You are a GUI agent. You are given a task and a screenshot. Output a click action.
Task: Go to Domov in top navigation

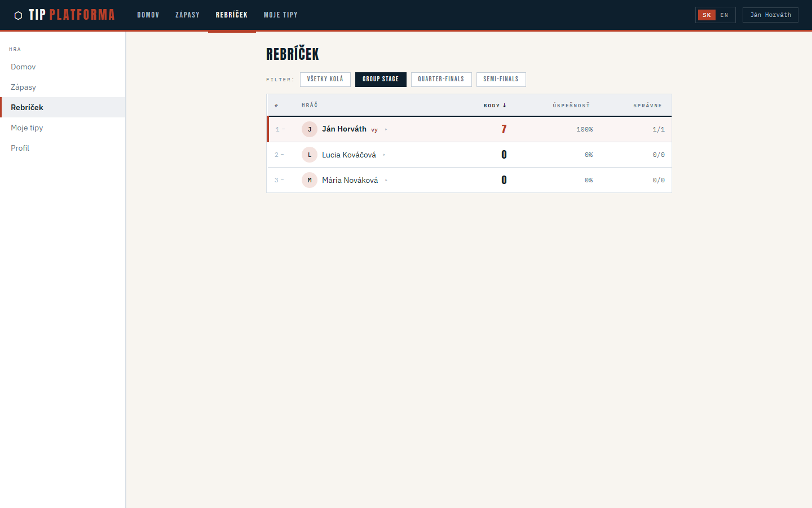[148, 15]
